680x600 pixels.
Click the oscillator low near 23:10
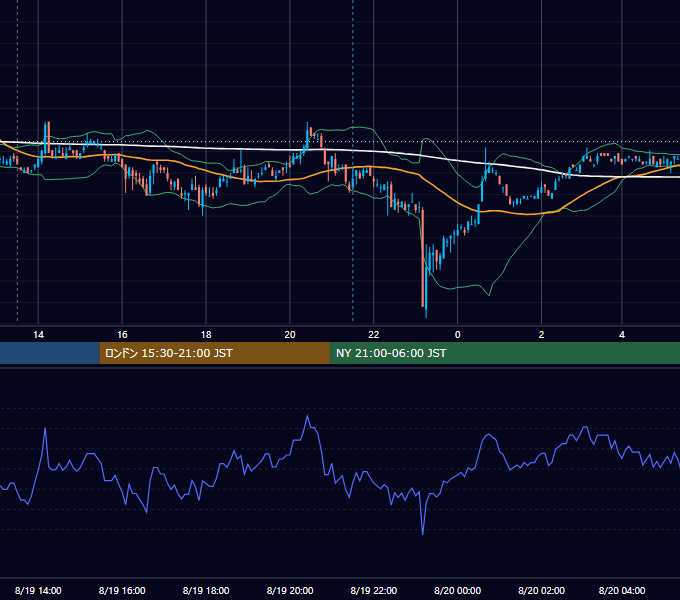(x=423, y=532)
